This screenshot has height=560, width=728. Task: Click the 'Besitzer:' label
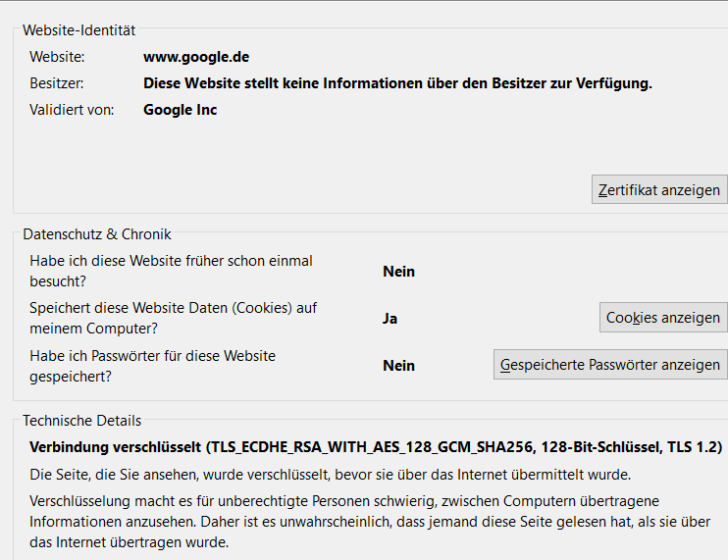(56, 83)
